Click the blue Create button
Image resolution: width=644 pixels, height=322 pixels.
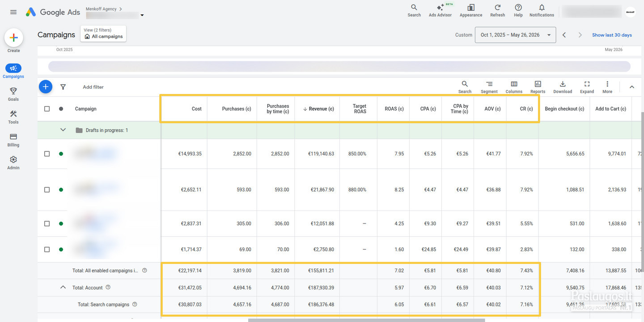click(13, 38)
